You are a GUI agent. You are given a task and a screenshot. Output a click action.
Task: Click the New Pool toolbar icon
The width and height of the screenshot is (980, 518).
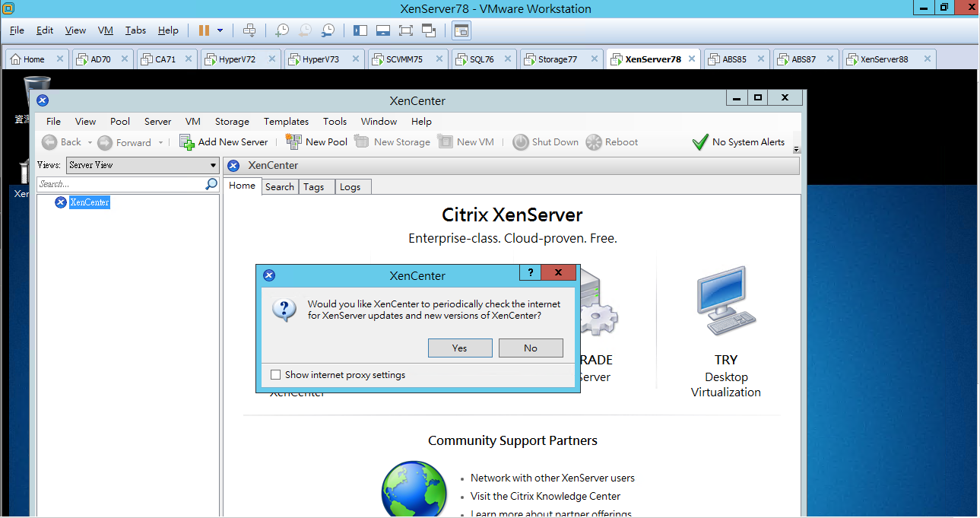click(293, 141)
